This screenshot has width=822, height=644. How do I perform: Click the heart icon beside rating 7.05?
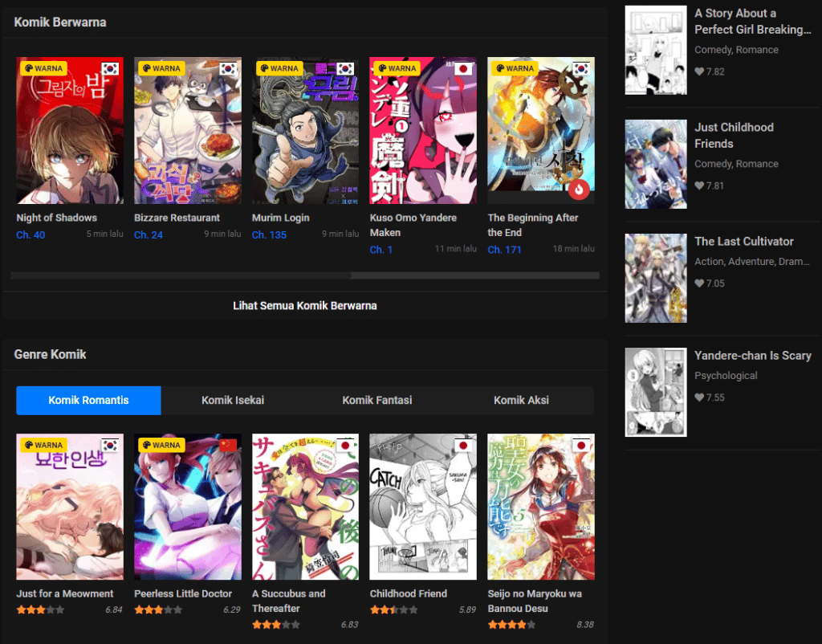699,283
